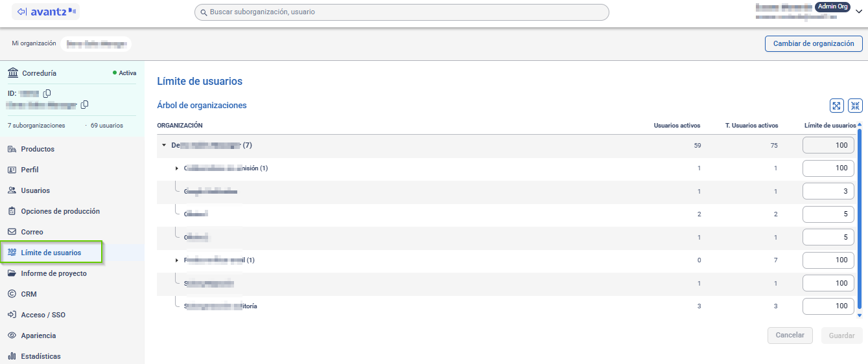Collapse all organization tree nodes icon
The image size is (868, 364).
[x=856, y=106]
